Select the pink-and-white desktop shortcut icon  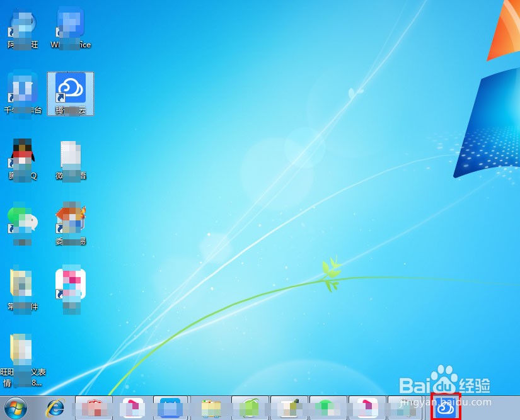pos(71,289)
